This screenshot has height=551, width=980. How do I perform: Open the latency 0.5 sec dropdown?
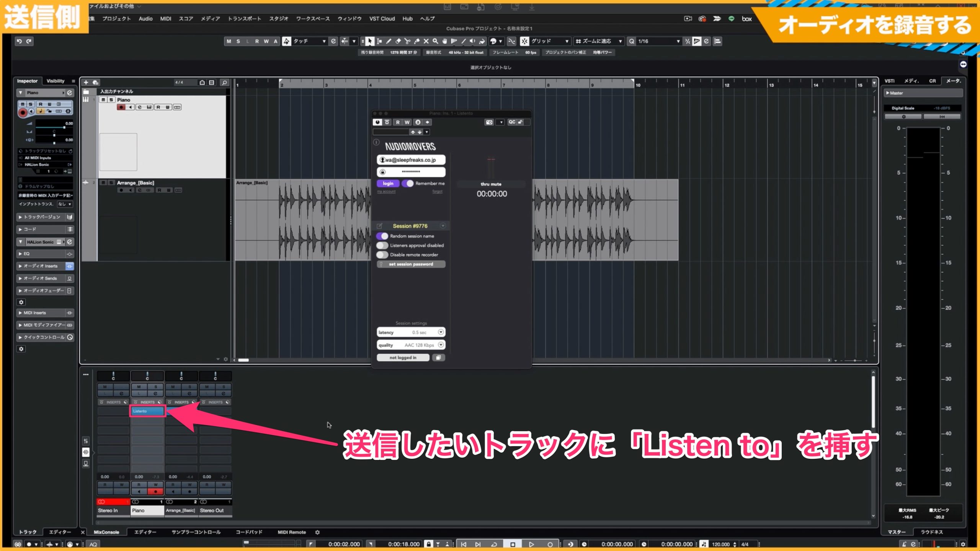pyautogui.click(x=411, y=332)
